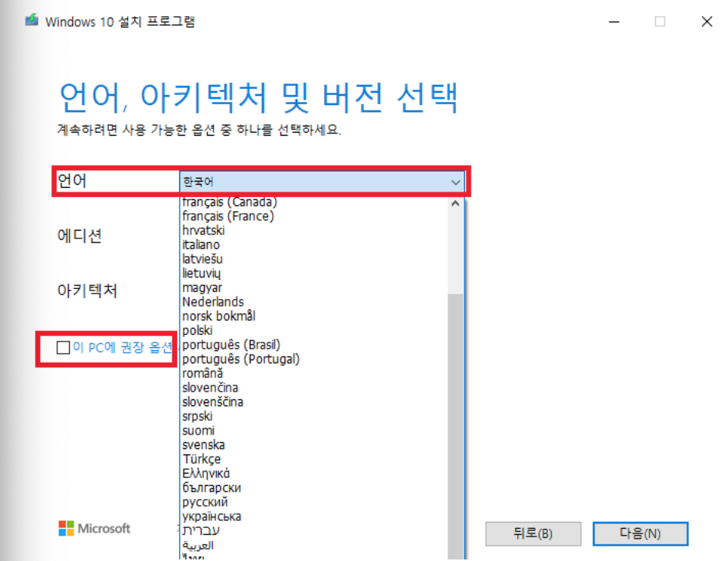Select the Arabic 'العربية' language entry
The image size is (728, 561).
point(314,545)
